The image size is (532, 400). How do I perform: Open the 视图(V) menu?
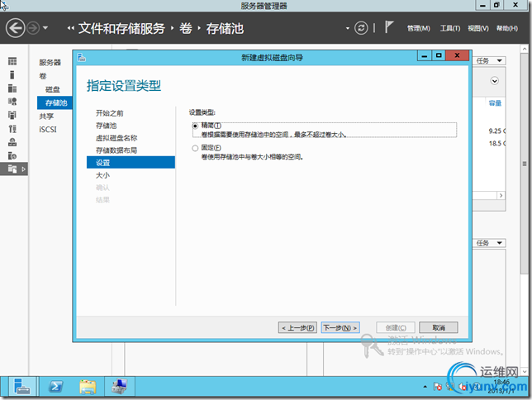(478, 29)
